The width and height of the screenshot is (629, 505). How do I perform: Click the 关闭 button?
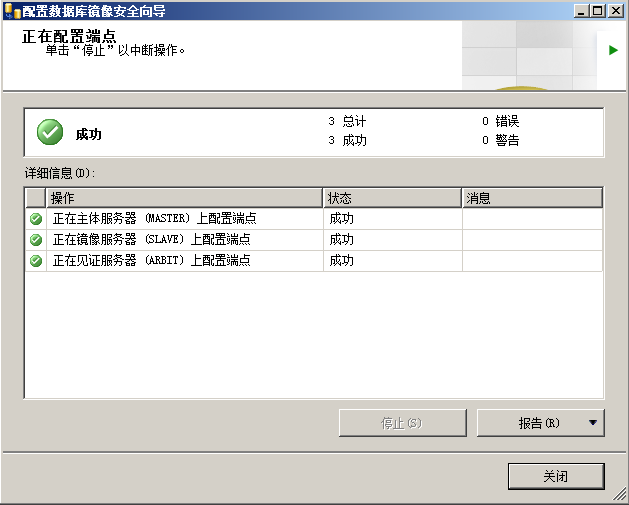click(556, 476)
